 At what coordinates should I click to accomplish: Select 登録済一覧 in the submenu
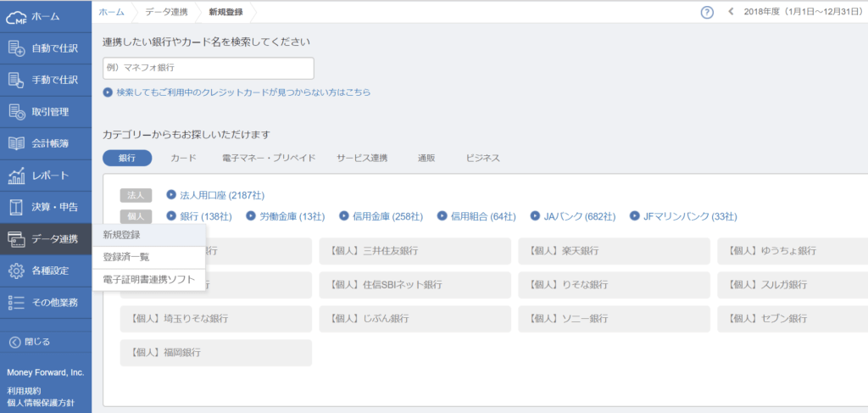[x=149, y=258]
